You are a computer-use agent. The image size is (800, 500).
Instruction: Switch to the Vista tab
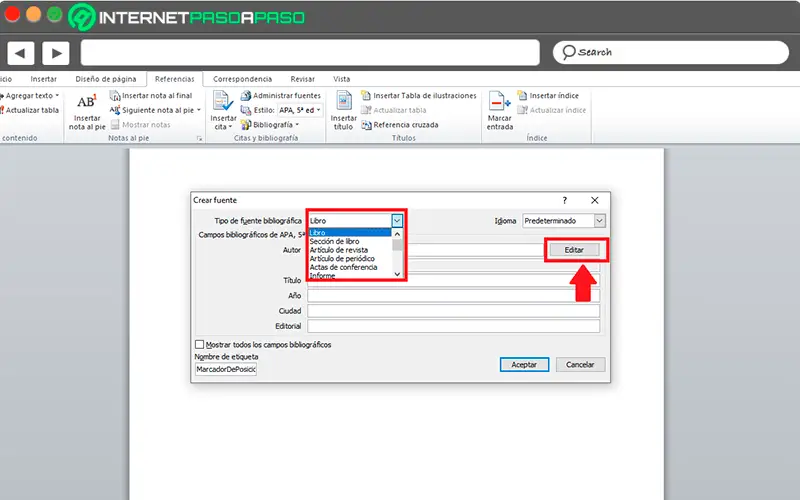[x=341, y=79]
